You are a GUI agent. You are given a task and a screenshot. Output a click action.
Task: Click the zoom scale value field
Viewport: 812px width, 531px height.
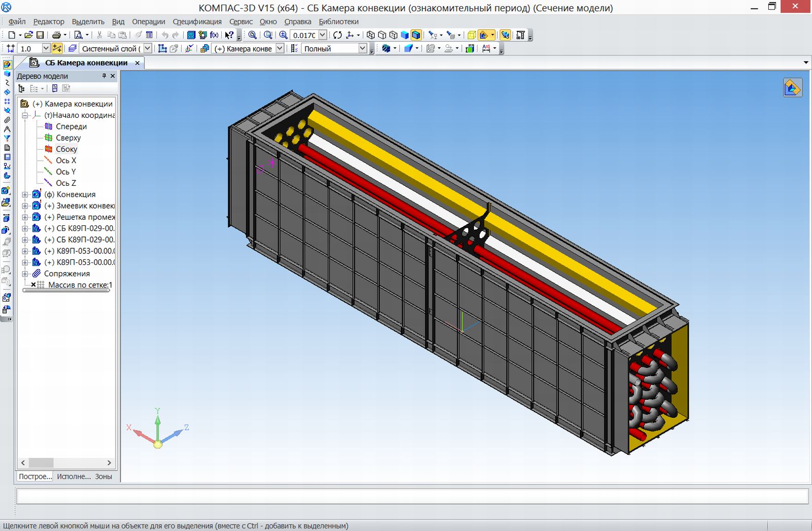tap(304, 35)
